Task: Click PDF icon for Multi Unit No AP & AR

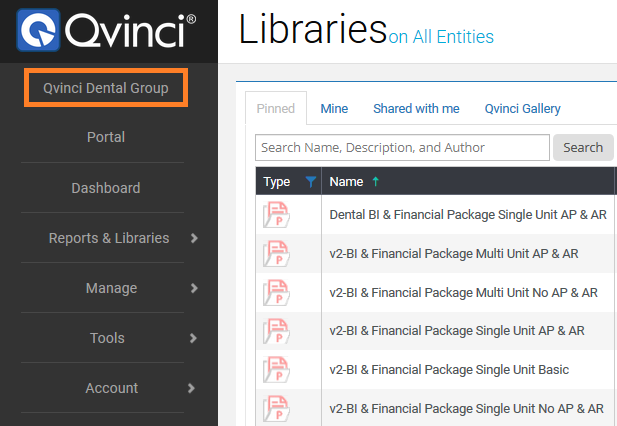Action: (x=276, y=293)
